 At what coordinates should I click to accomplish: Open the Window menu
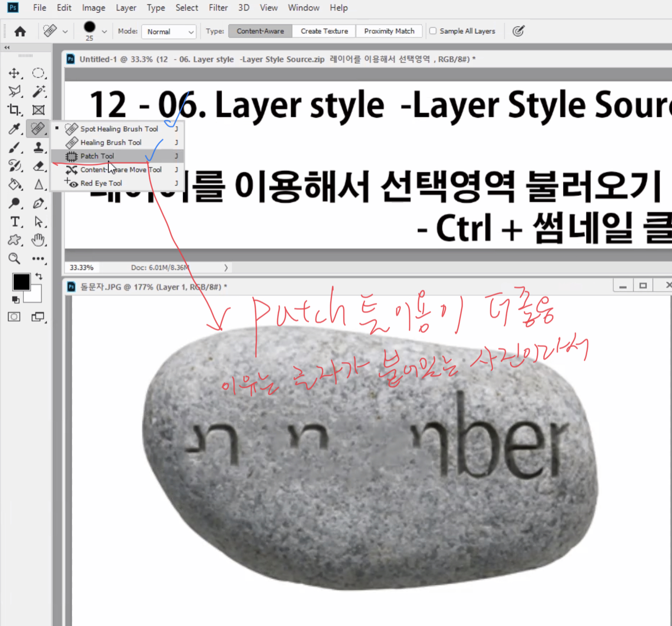coord(303,7)
